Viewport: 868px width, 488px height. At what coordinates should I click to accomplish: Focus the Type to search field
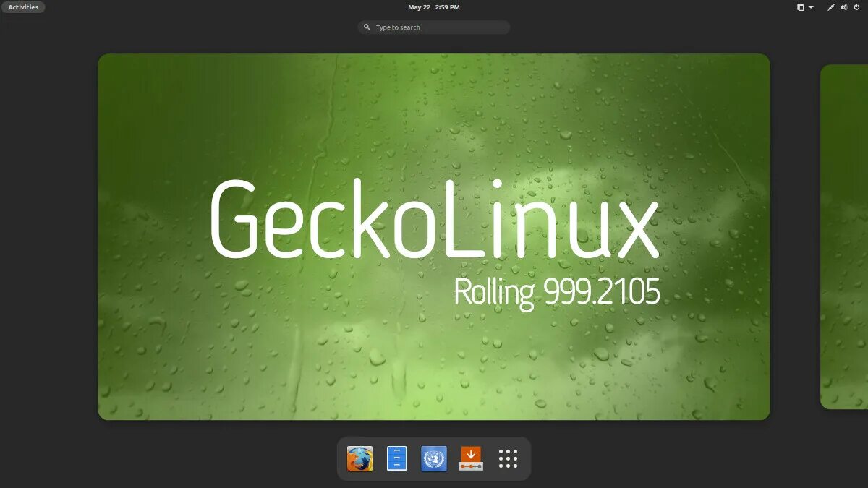pyautogui.click(x=434, y=27)
